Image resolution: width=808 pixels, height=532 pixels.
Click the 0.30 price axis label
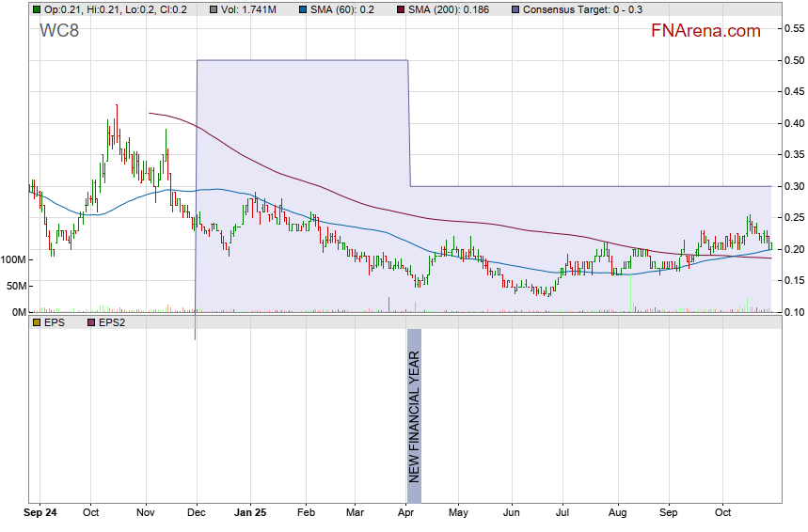point(792,186)
